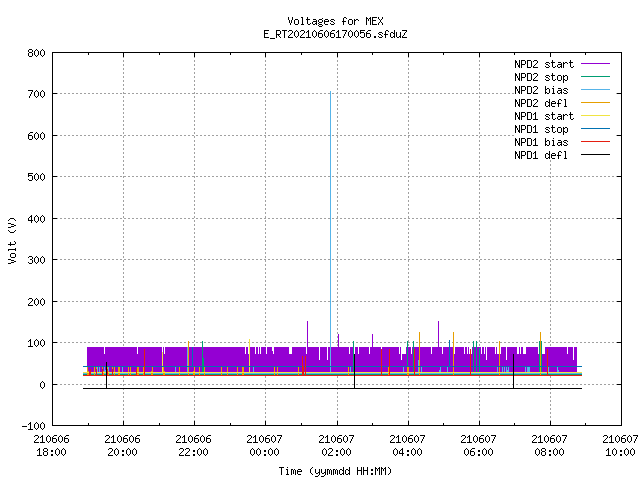Viewport: 640px width, 480px height.
Task: Click the chart title 'Voltages for MEX'
Action: point(335,21)
